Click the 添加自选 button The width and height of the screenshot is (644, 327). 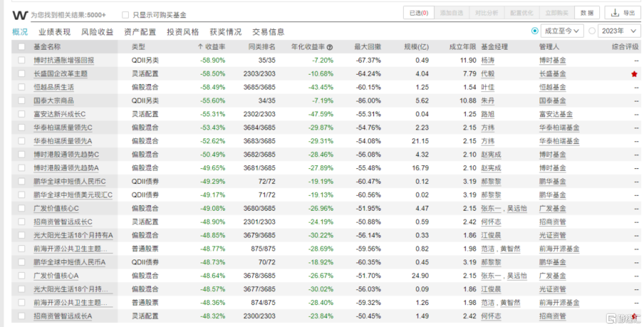pos(451,13)
